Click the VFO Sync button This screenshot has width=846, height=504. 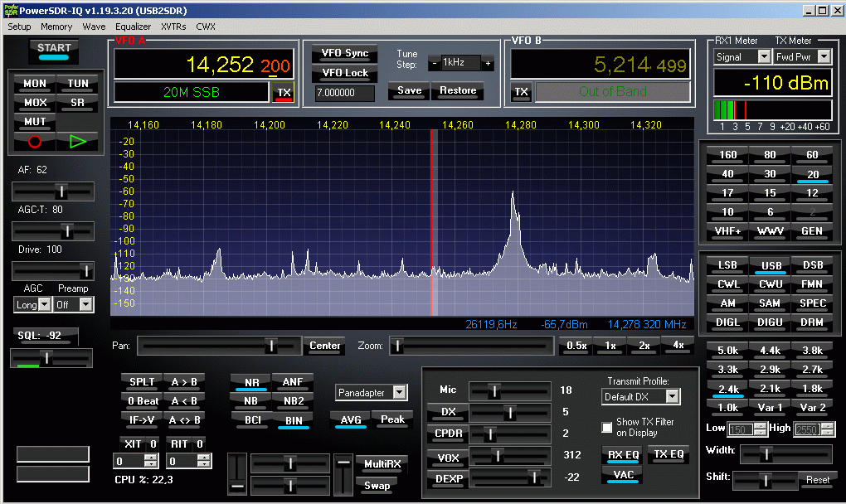[x=345, y=53]
